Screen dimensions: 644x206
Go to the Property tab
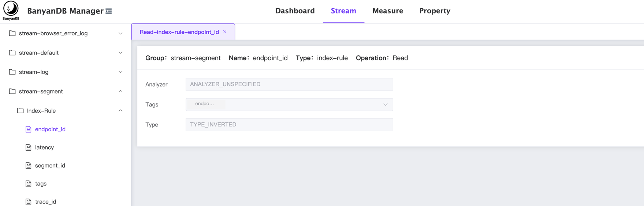[435, 11]
